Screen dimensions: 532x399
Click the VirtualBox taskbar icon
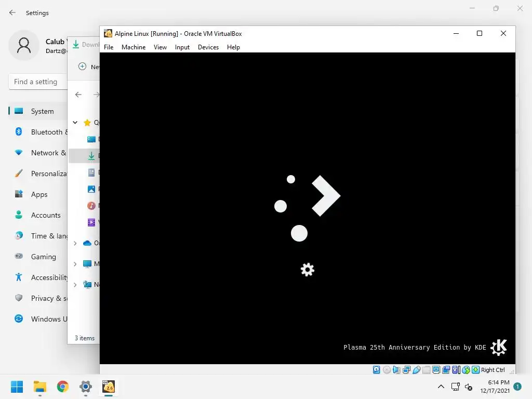(x=109, y=387)
